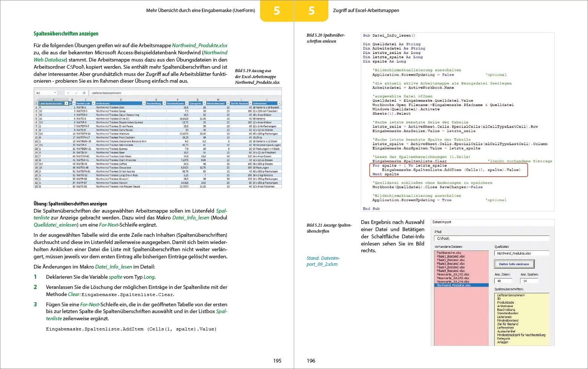
Task: Open the A1 name box dropdown
Action: [55, 93]
